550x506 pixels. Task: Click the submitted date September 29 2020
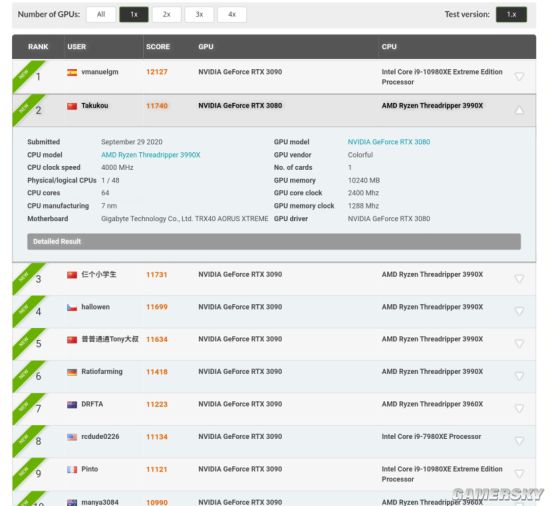pyautogui.click(x=132, y=142)
